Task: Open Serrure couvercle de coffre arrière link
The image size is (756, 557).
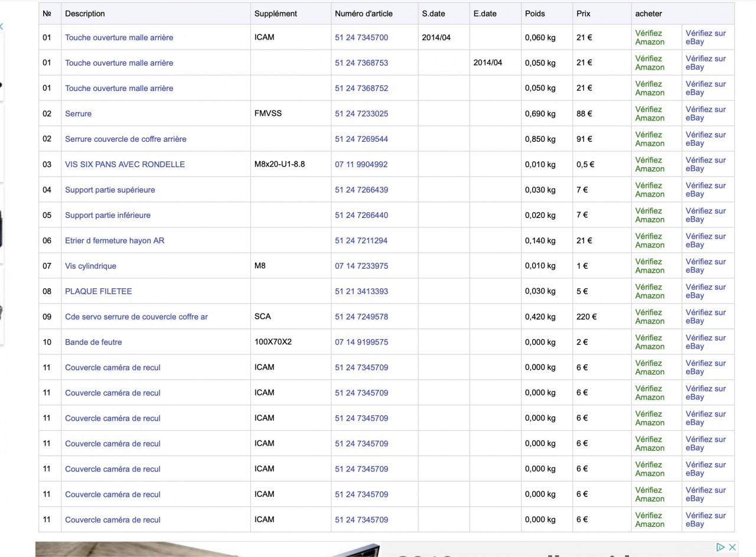Action: (126, 139)
